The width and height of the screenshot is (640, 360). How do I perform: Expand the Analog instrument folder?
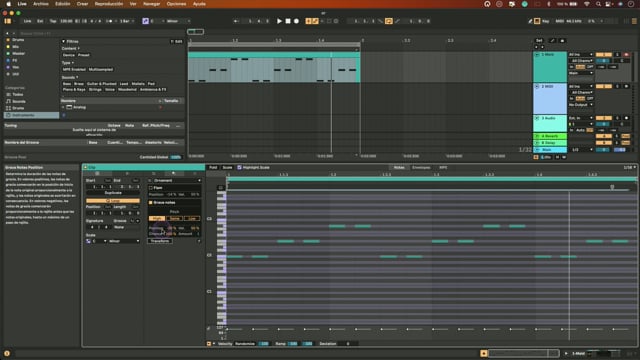click(63, 107)
